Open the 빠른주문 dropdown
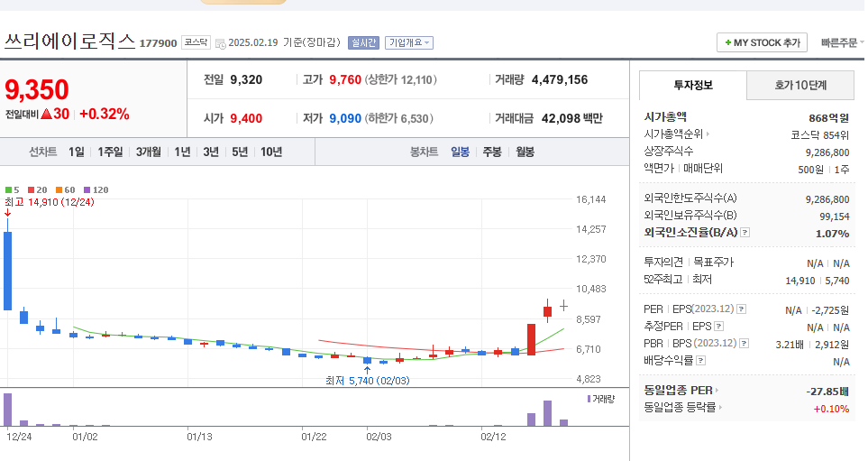Viewport: 868px width, 461px height. click(842, 42)
